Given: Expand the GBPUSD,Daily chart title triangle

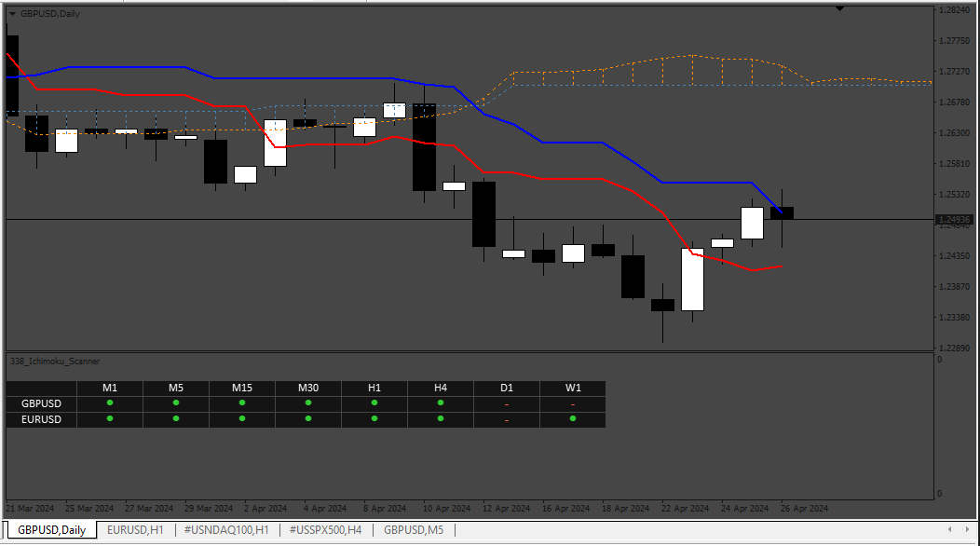Looking at the screenshot, I should click(x=12, y=14).
